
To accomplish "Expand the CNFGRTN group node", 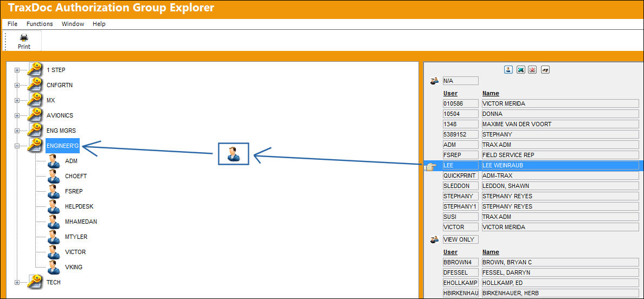I will [x=17, y=85].
